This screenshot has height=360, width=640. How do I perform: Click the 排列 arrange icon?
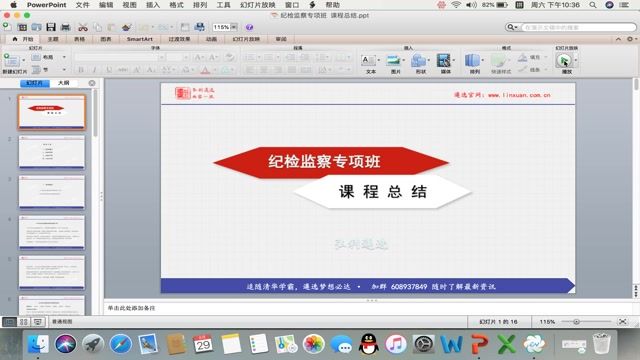[472, 61]
